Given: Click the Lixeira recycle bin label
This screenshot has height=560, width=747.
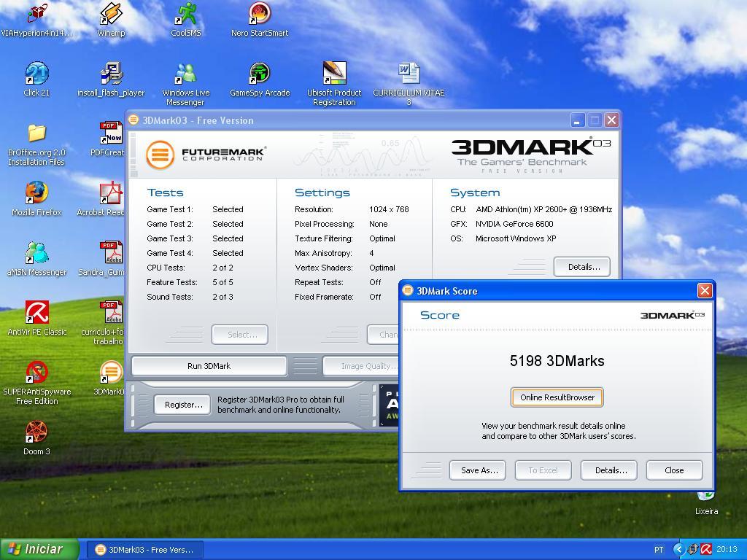Looking at the screenshot, I should click(706, 511).
